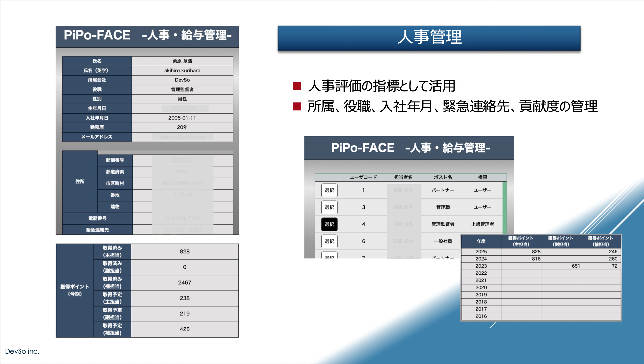The width and height of the screenshot is (644, 364).
Task: Click the 性別 field showing 男性
Action: coord(182,99)
